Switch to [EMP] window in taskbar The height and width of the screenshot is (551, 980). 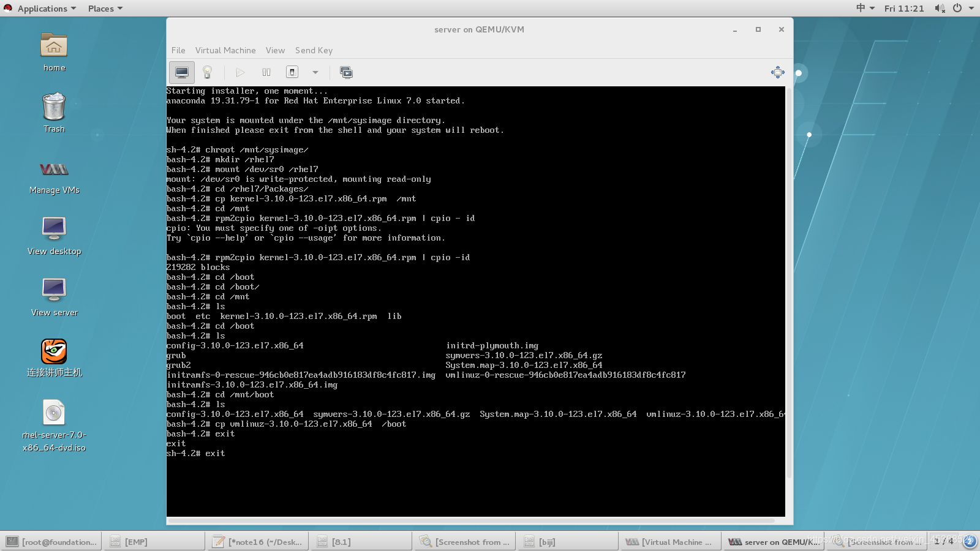click(x=154, y=542)
